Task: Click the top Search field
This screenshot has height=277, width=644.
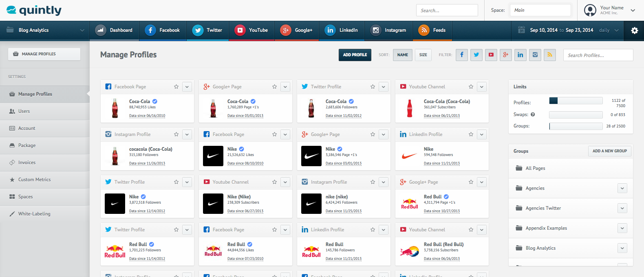Action: click(447, 10)
